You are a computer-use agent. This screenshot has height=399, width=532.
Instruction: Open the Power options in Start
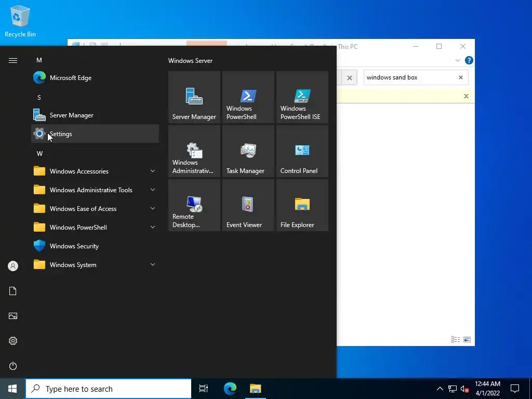coord(13,366)
